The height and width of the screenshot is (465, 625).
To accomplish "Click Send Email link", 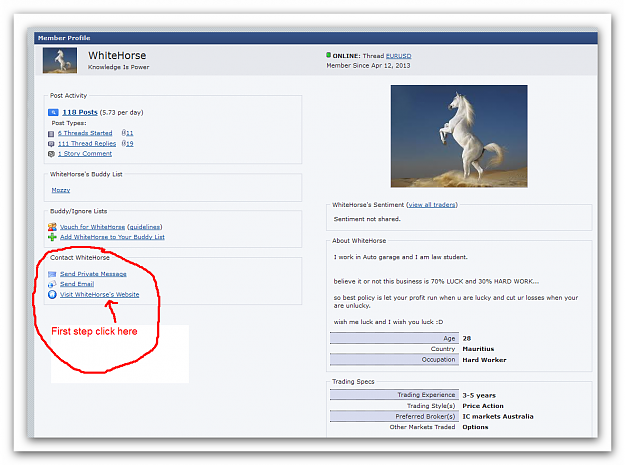I will (x=77, y=284).
